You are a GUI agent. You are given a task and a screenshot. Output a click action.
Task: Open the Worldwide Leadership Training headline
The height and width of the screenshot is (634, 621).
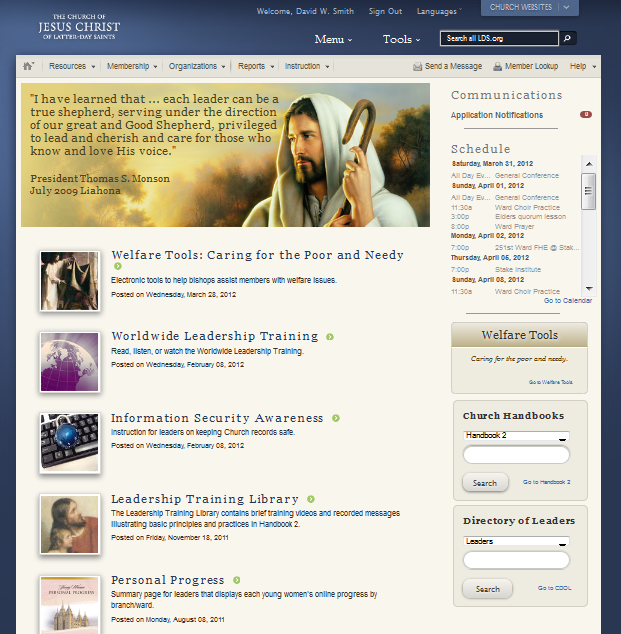click(x=215, y=336)
